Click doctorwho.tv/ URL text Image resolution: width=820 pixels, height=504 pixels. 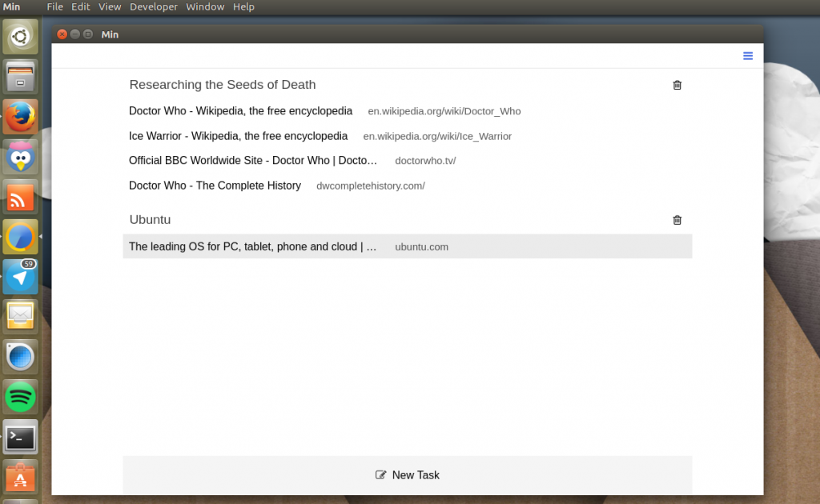pos(425,161)
